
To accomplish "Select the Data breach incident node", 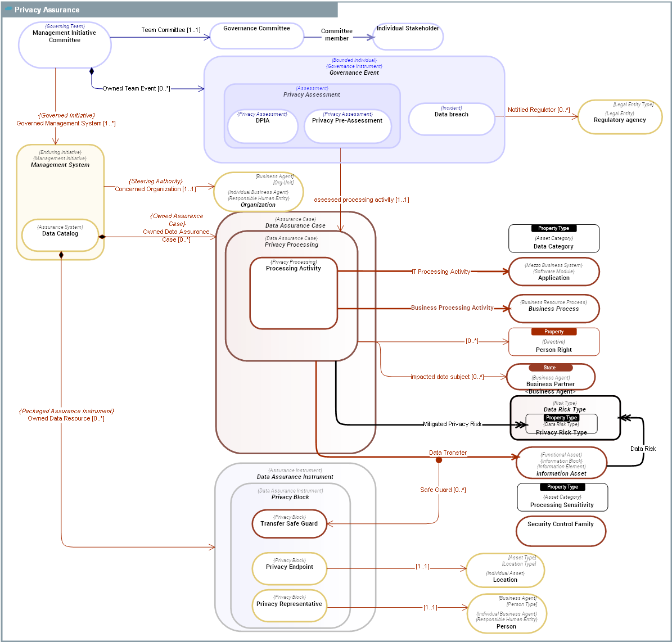I will point(452,118).
